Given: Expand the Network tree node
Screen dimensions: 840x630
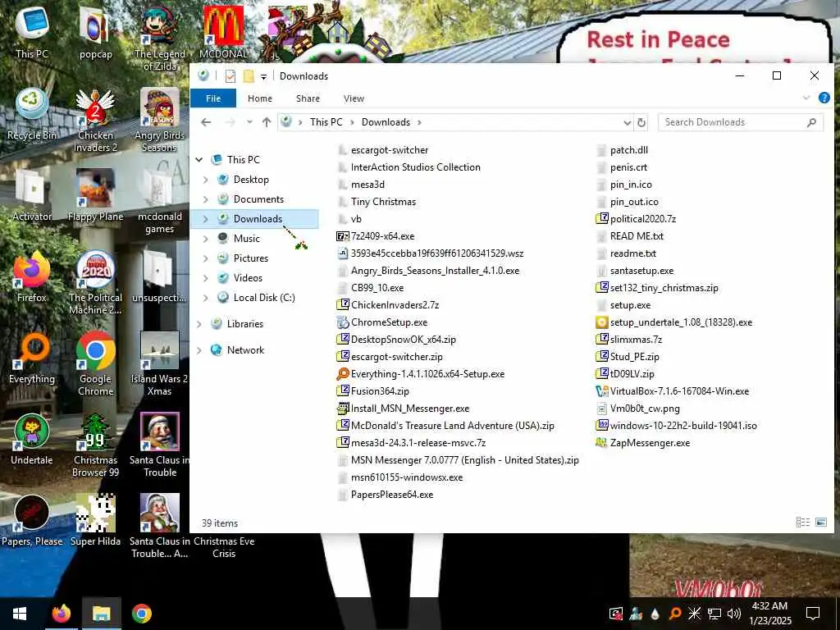Looking at the screenshot, I should pos(199,349).
